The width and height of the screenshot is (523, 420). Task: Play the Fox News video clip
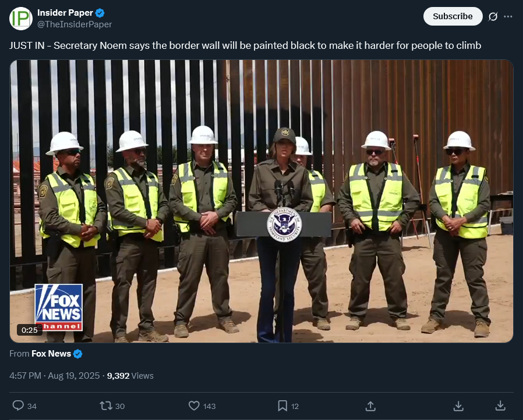[x=261, y=201]
